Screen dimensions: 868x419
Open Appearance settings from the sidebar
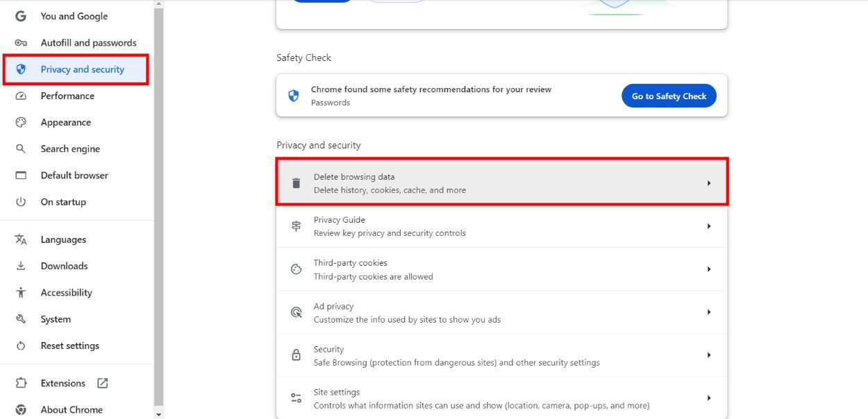point(66,122)
